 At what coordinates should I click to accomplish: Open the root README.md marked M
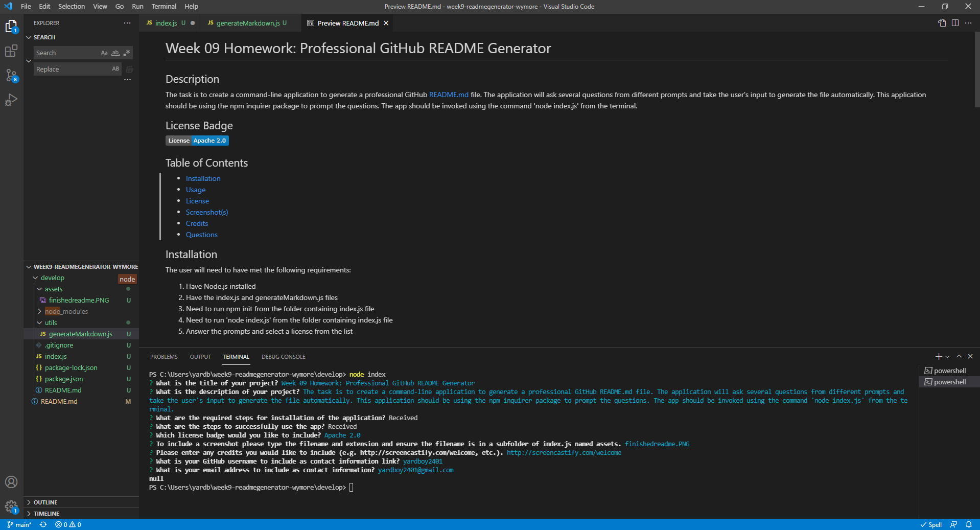59,401
